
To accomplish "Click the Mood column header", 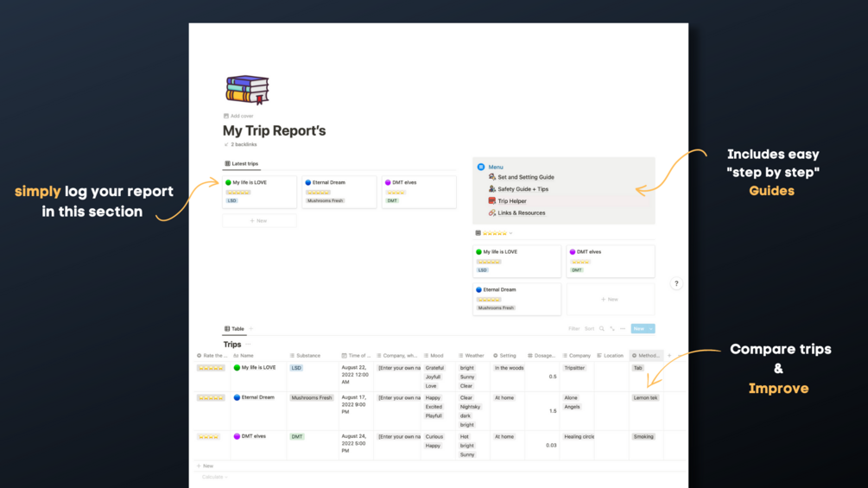I will pos(439,356).
